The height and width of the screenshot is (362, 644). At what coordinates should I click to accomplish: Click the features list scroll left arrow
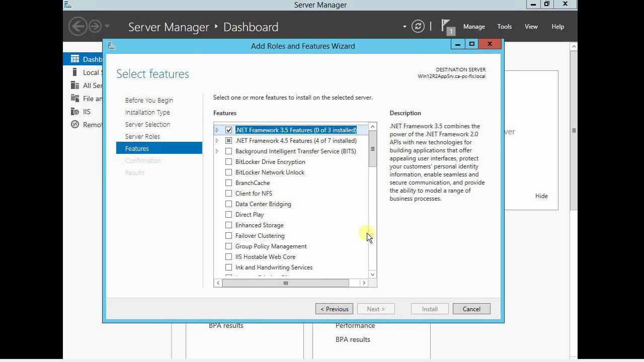tap(218, 283)
